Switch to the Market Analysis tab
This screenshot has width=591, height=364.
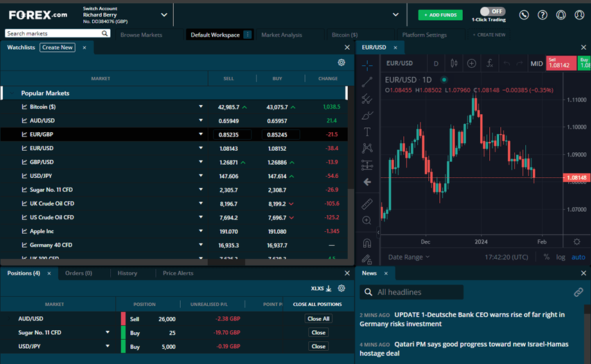click(x=281, y=35)
